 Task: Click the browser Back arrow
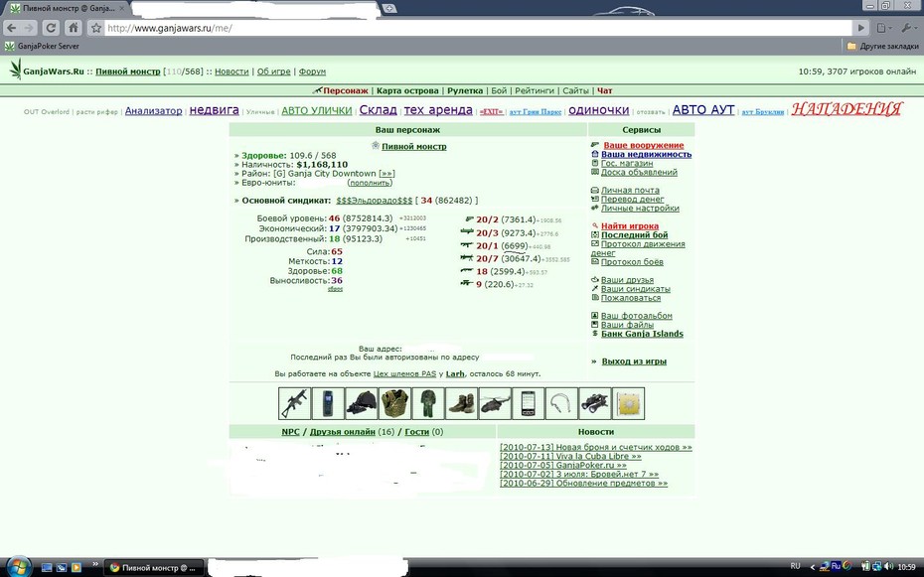pyautogui.click(x=11, y=28)
